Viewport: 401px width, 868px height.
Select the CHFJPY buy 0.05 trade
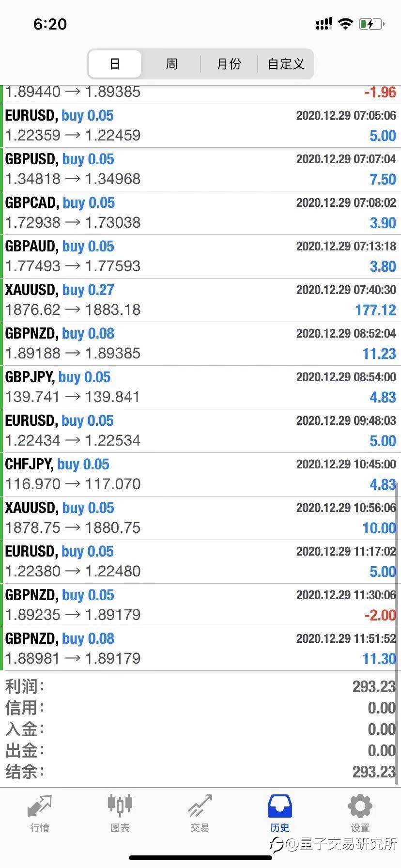pyautogui.click(x=200, y=474)
